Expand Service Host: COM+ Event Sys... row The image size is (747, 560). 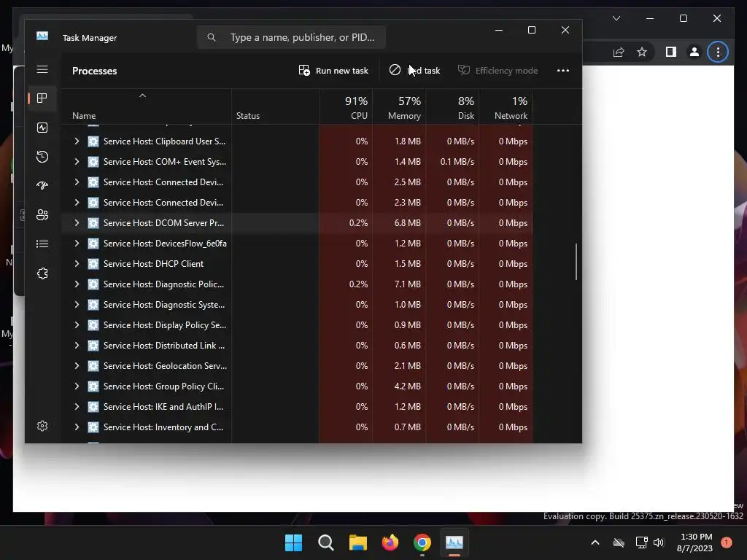(x=77, y=162)
